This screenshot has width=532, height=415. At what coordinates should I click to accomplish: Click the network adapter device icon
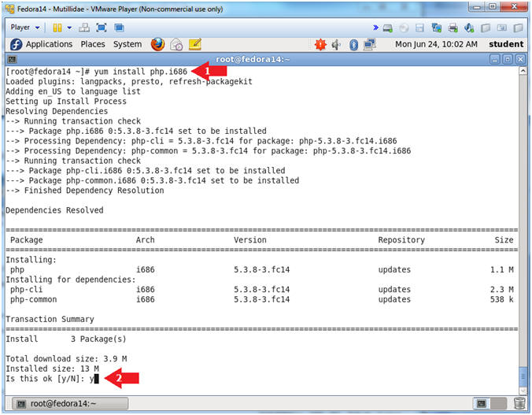[436, 28]
